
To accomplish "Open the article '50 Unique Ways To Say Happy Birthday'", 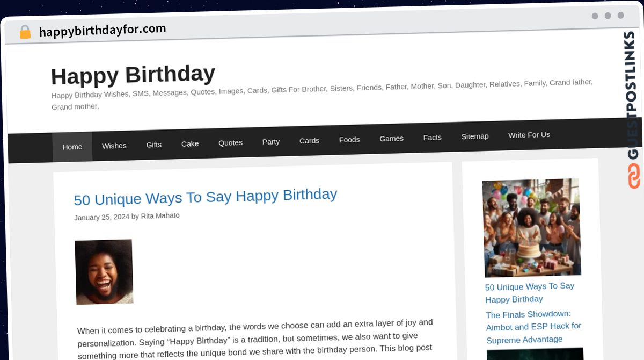I will click(x=206, y=197).
